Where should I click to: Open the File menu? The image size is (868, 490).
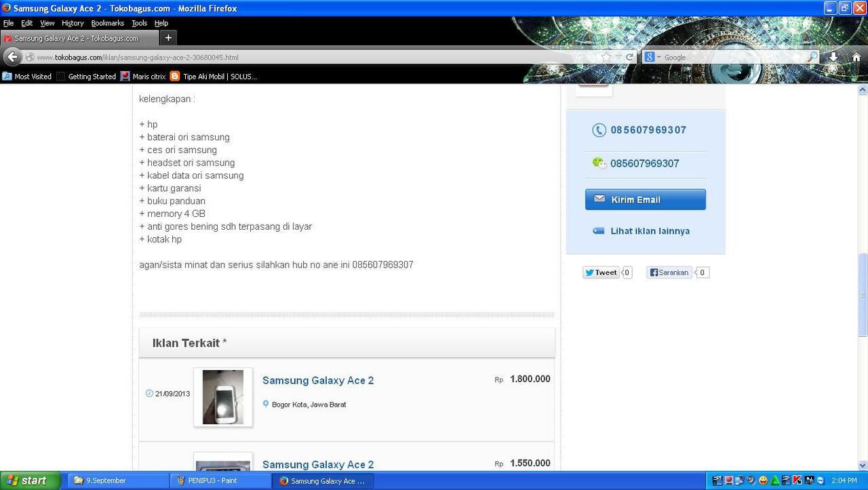pos(8,23)
